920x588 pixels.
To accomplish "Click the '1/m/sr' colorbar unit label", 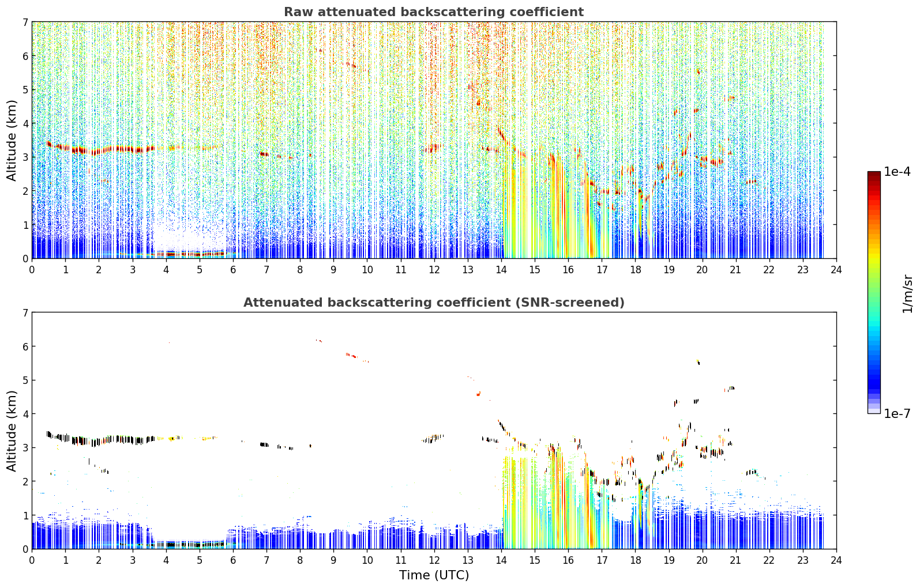I will pos(907,293).
